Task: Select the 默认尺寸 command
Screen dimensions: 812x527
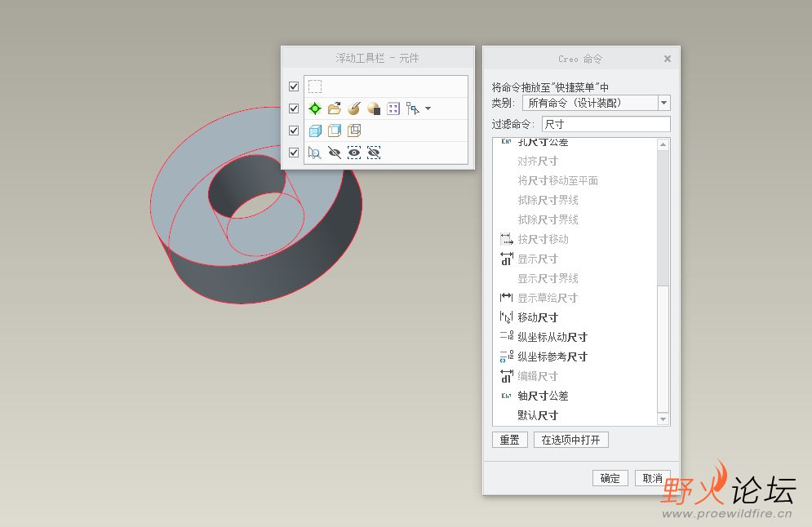Action: coord(538,416)
